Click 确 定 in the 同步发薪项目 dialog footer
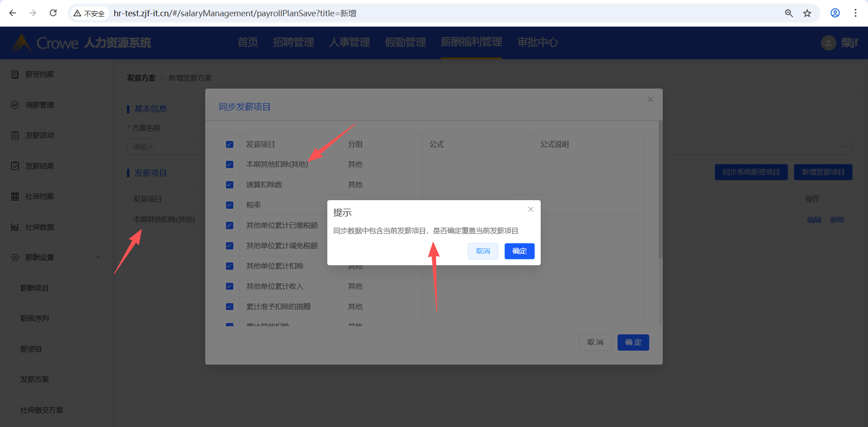868x427 pixels. point(633,343)
